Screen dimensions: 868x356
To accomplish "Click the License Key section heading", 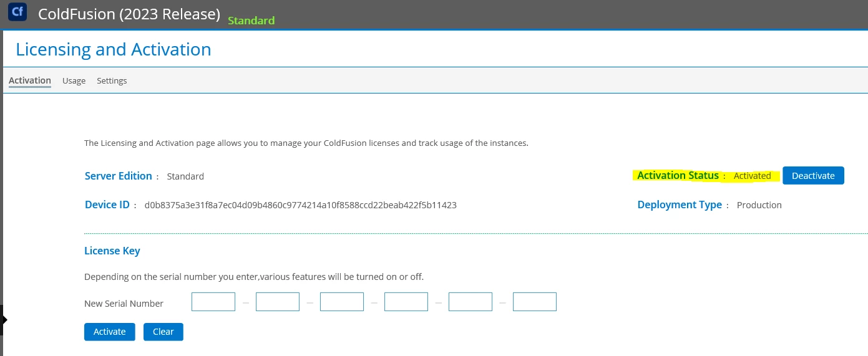I will [x=112, y=251].
